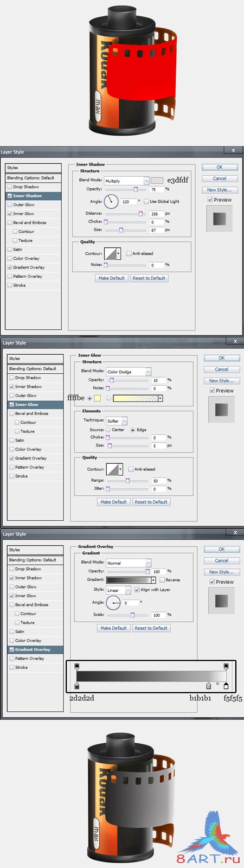This screenshot has width=244, height=868.
Task: Click the angle dial in Gradient Overlay dialog
Action: tap(113, 603)
